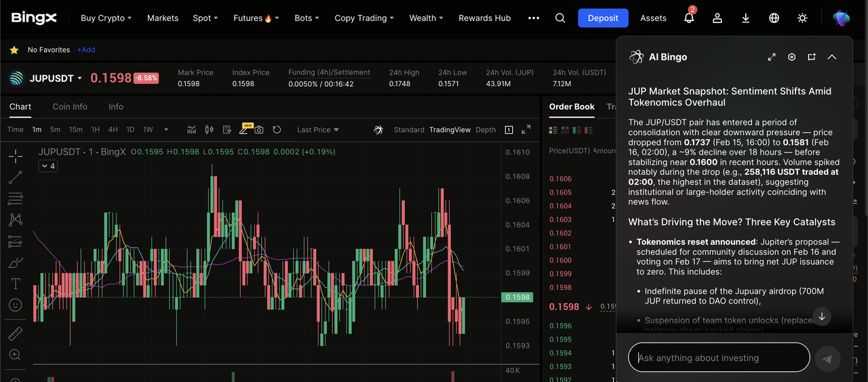Viewport: 868px width, 382px height.
Task: Open the Coin Info tab
Action: tap(70, 107)
